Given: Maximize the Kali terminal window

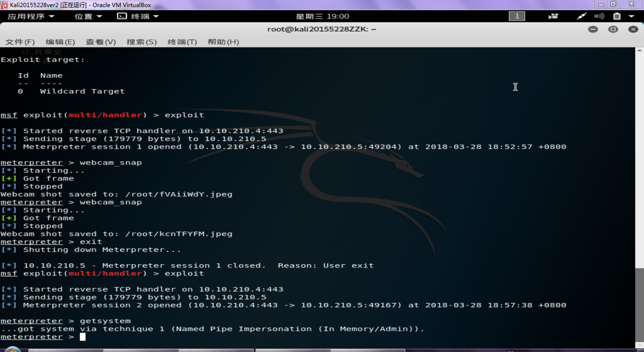Looking at the screenshot, I should (613, 29).
